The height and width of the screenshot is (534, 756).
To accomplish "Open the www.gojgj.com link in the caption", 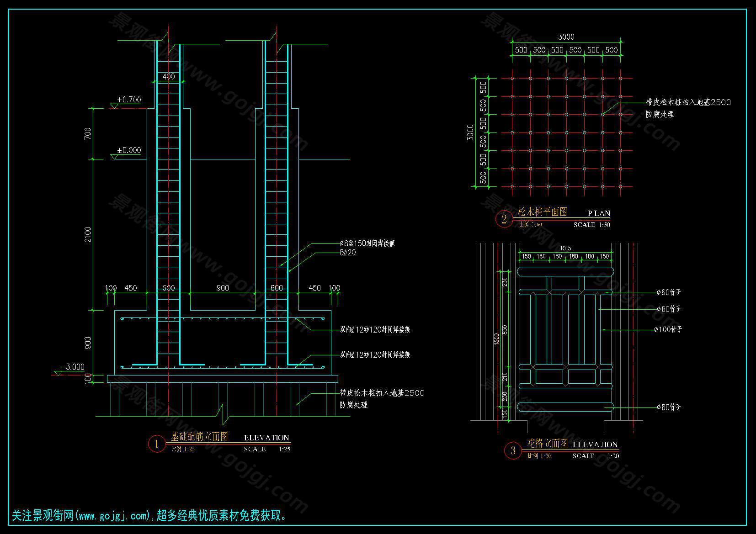I will [x=113, y=516].
